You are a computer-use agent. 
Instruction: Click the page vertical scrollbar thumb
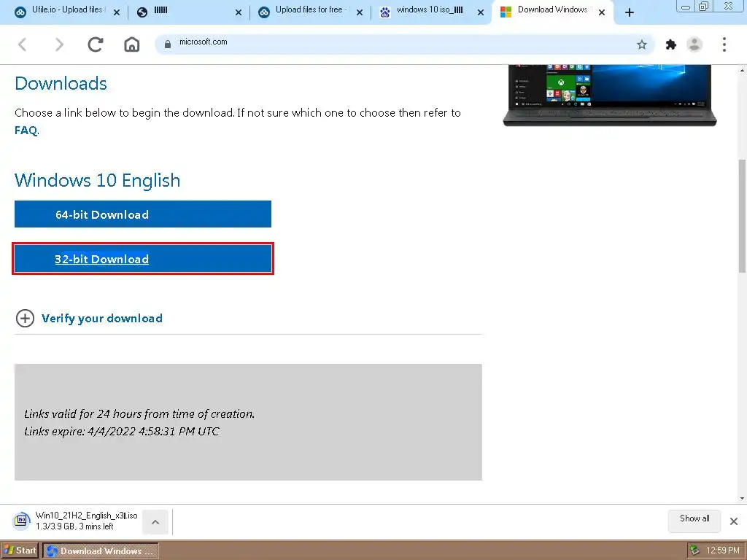[742, 217]
